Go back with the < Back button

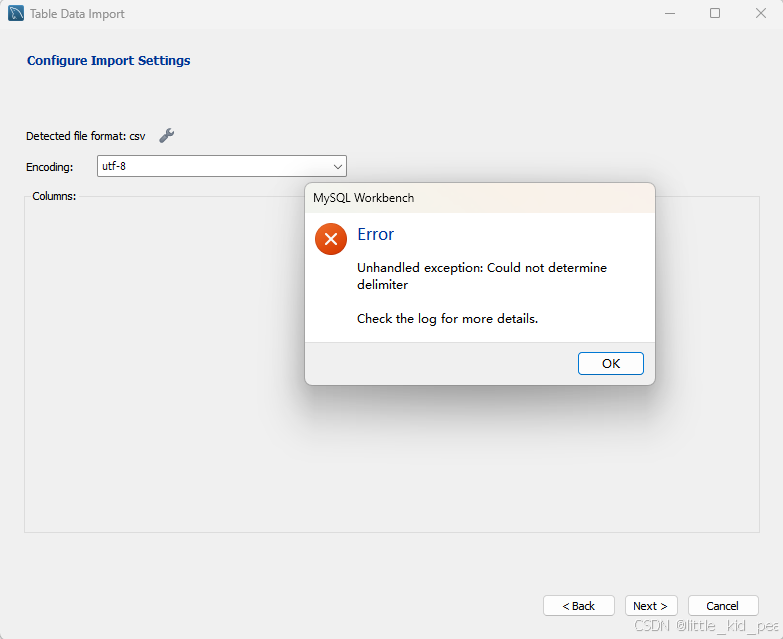click(579, 606)
